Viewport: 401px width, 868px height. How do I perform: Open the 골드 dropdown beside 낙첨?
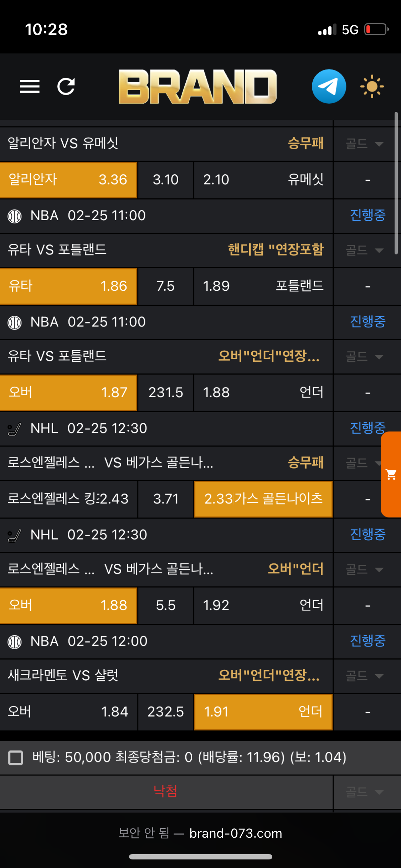(x=365, y=792)
